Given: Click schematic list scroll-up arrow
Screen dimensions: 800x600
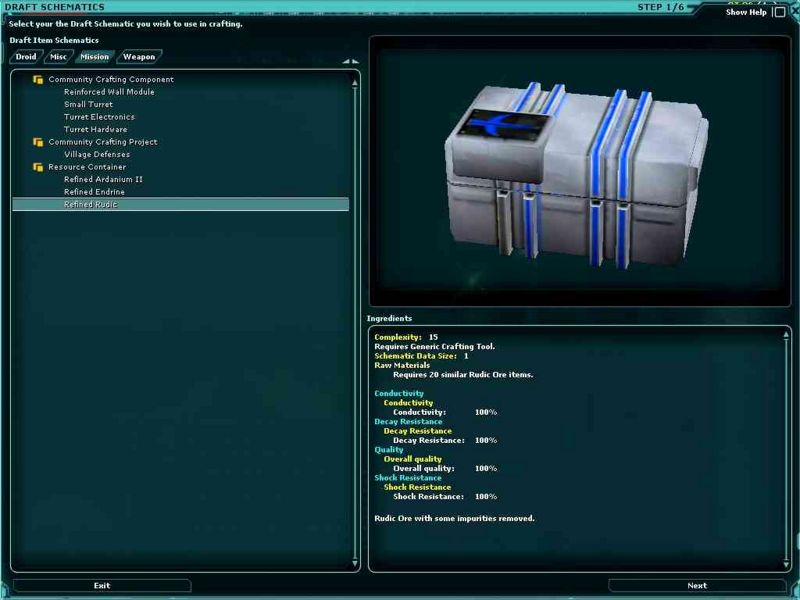Looking at the screenshot, I should [x=355, y=83].
